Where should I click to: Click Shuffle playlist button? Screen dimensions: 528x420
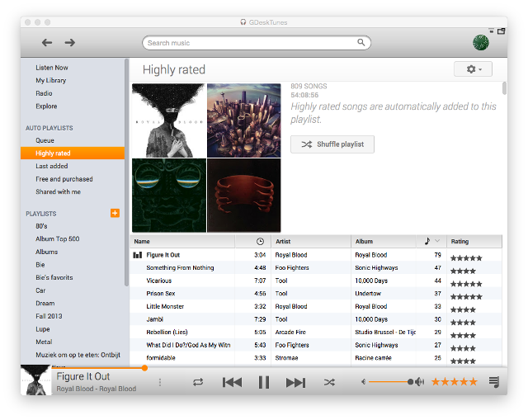pos(332,144)
